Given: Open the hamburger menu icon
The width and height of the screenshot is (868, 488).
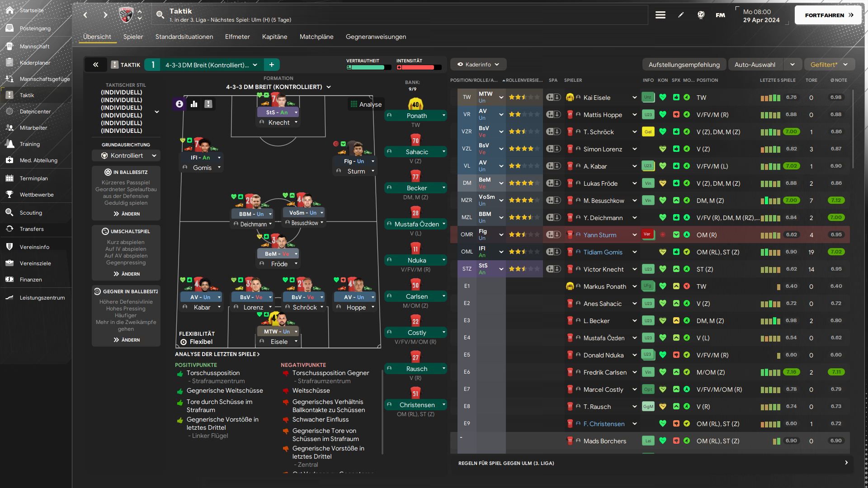Looking at the screenshot, I should pyautogui.click(x=660, y=15).
